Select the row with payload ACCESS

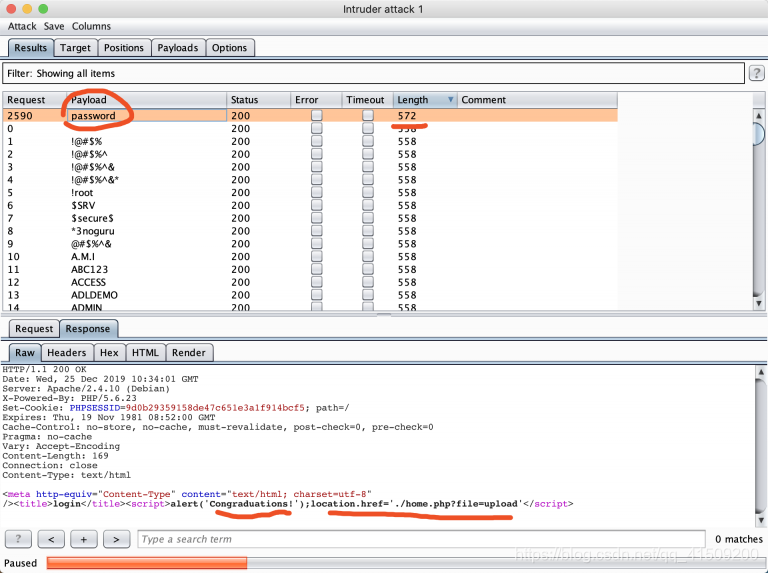pos(310,282)
